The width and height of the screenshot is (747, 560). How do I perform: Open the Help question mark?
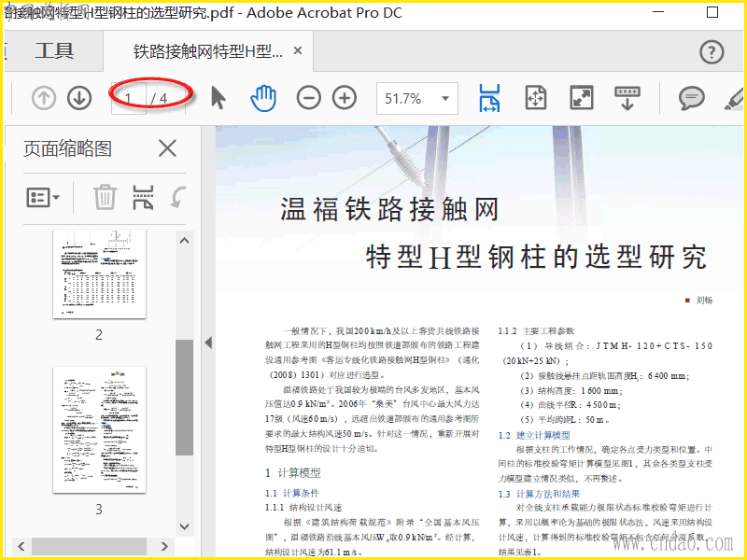712,51
